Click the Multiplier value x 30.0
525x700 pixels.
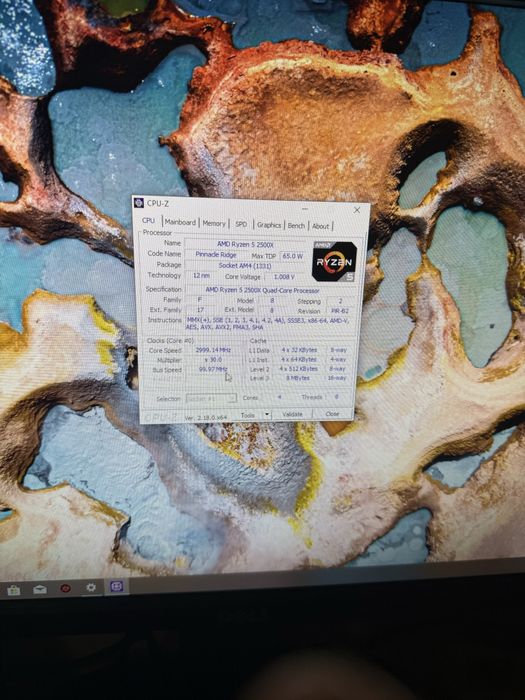click(x=213, y=359)
